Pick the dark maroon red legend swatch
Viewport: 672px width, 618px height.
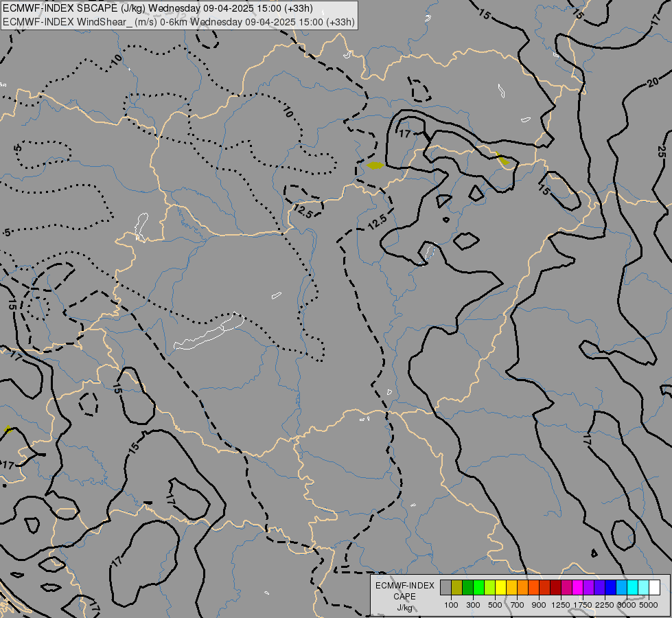click(x=556, y=587)
